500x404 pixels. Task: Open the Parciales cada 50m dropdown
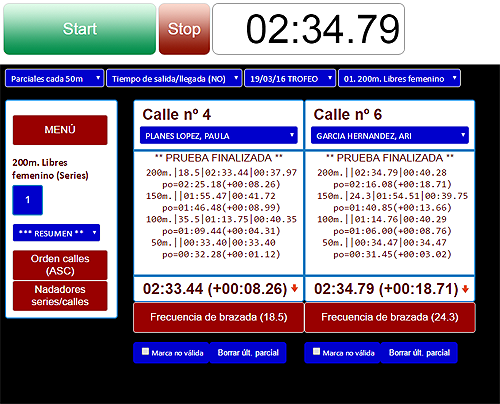(x=55, y=78)
